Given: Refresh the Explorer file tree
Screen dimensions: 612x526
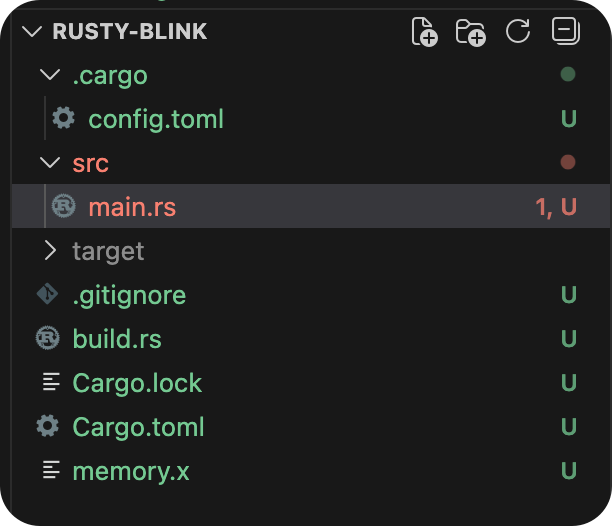Looking at the screenshot, I should [x=518, y=32].
